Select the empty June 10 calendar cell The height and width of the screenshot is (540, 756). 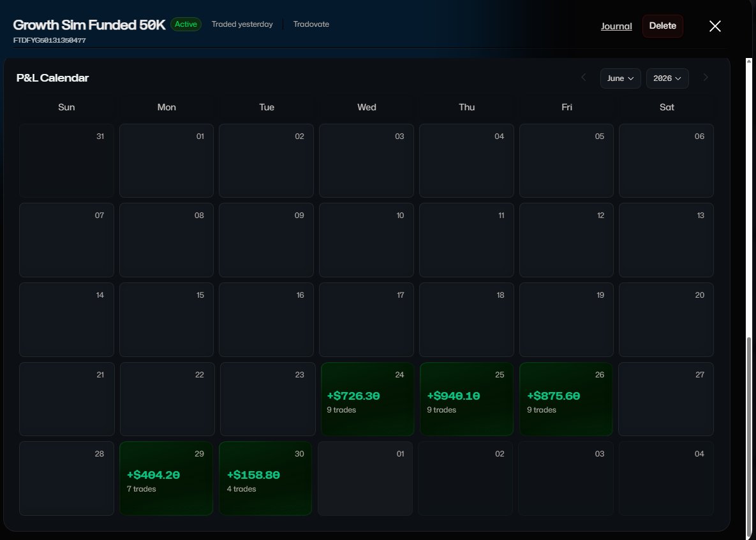coord(366,240)
